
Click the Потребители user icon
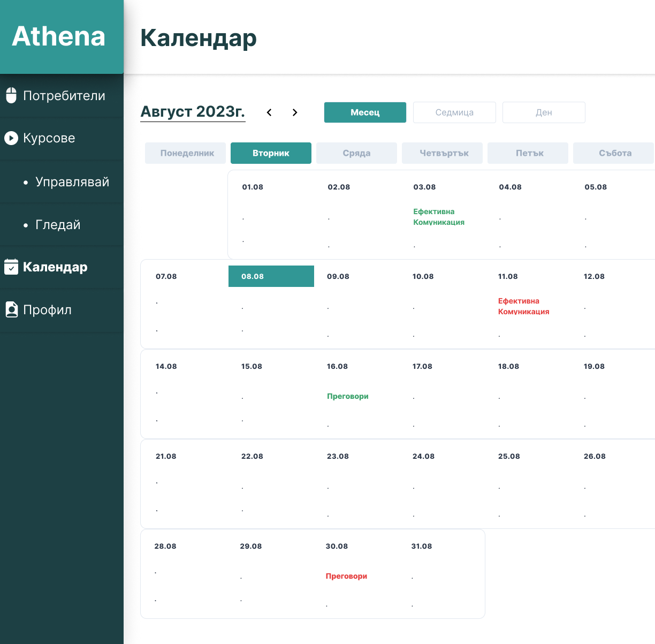click(10, 95)
